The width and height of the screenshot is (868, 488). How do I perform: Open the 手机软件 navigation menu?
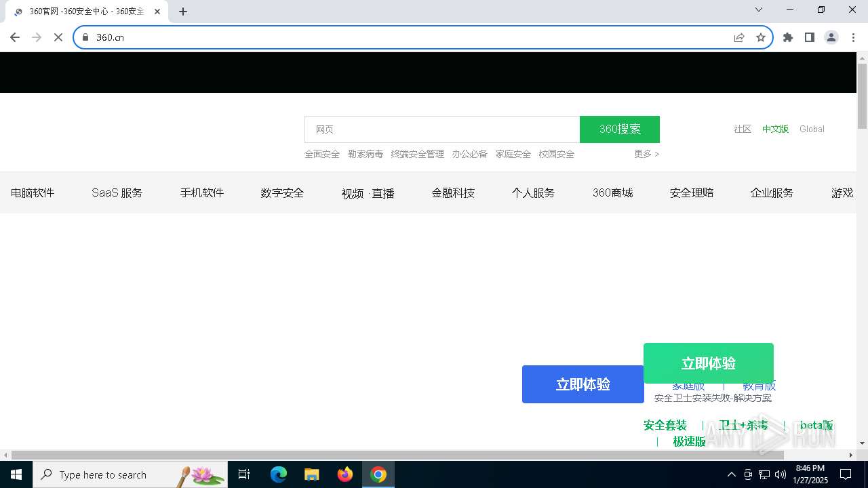(x=202, y=192)
